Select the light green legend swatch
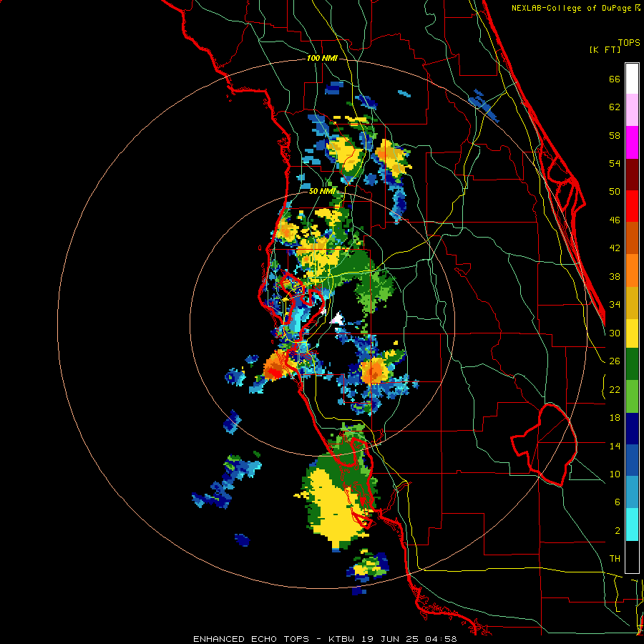644x644 pixels. 632,396
